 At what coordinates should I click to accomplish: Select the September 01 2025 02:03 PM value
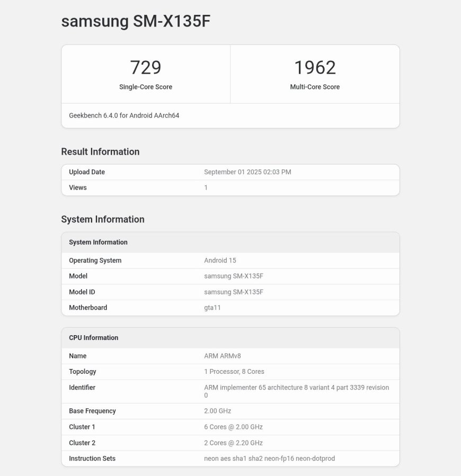(x=247, y=172)
